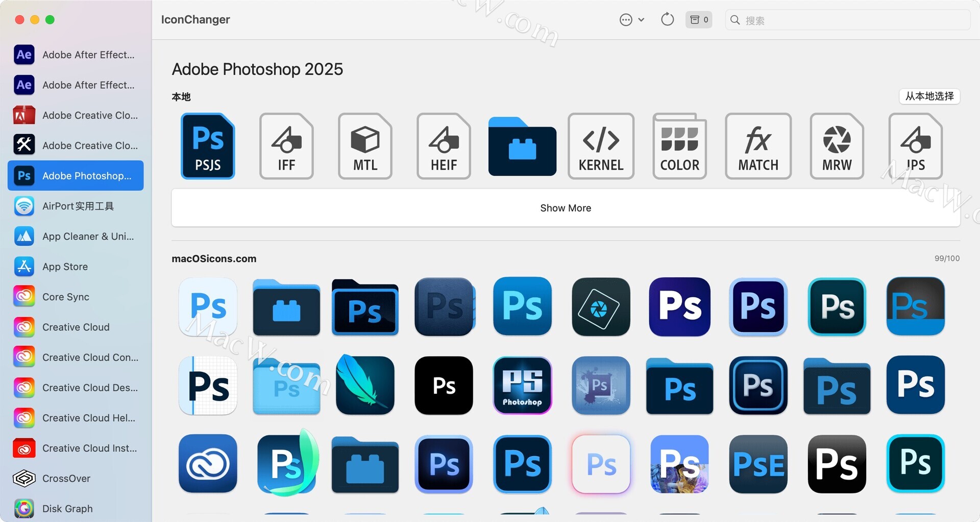This screenshot has height=522, width=980.
Task: Select App Store in the sidebar
Action: tap(76, 267)
